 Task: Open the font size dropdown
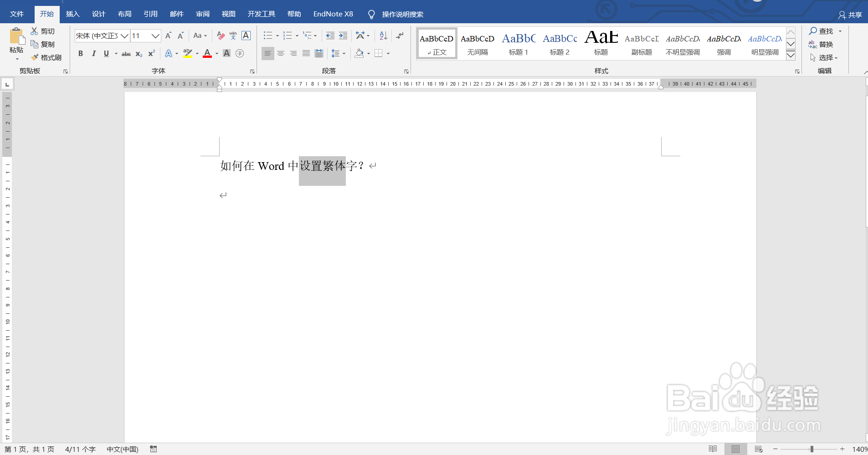[x=155, y=36]
